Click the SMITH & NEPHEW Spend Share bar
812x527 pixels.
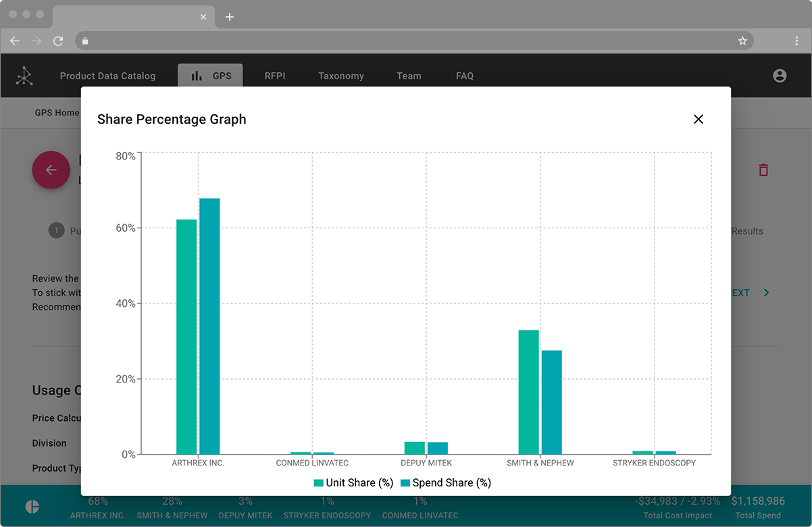[552, 402]
